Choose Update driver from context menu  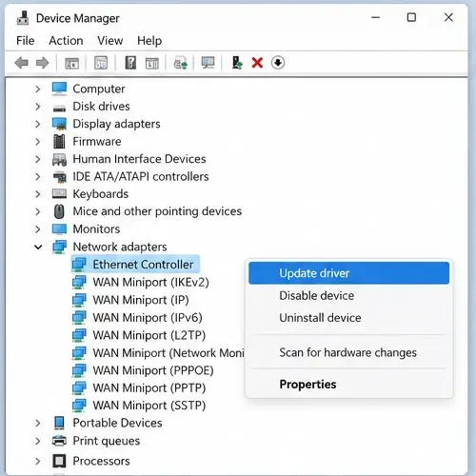point(348,273)
